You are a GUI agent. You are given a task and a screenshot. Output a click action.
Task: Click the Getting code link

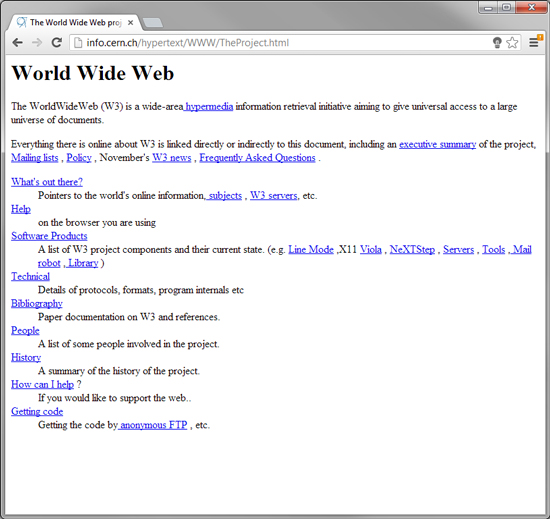(x=37, y=412)
